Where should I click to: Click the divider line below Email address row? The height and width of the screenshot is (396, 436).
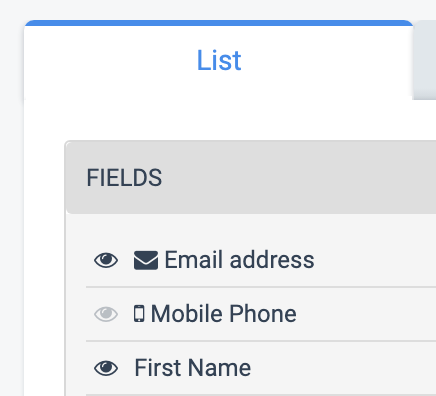click(261, 287)
